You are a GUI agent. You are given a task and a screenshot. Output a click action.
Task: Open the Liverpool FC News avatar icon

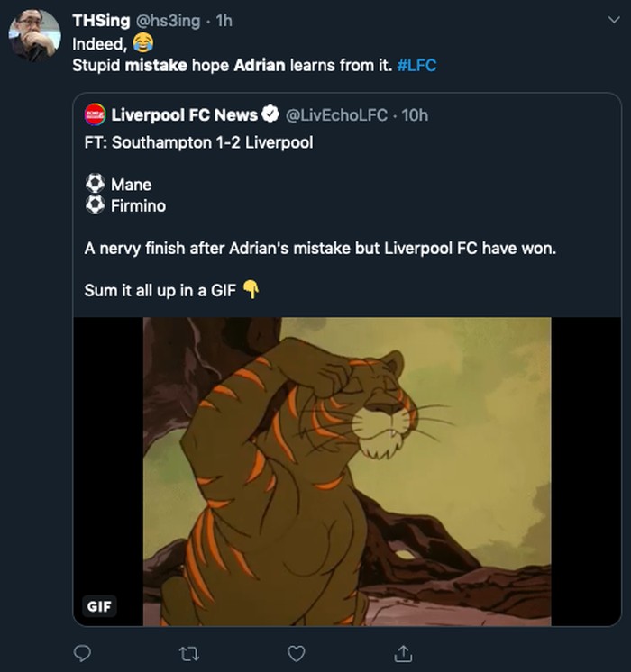tap(95, 114)
